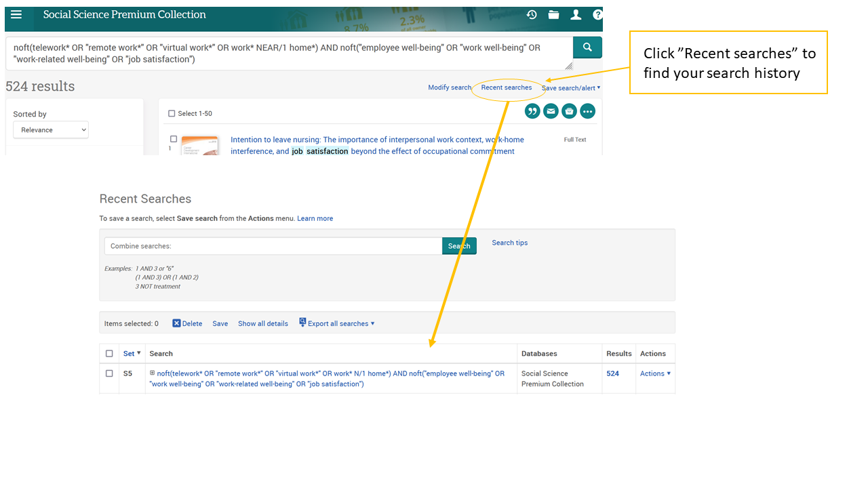
Task: Open Intention to leave nursing article title
Action: [377, 145]
